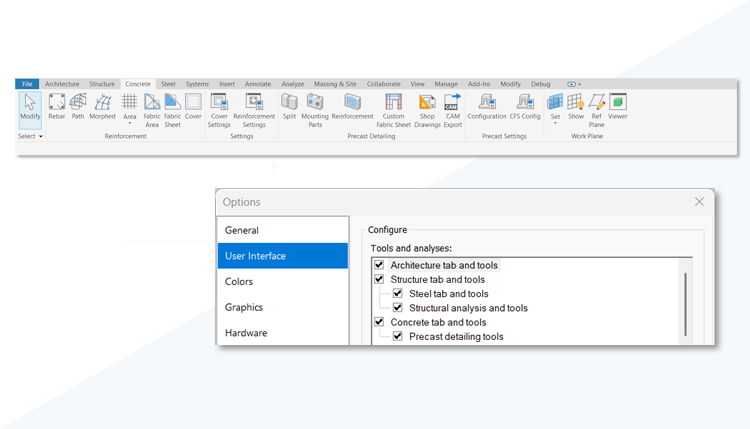This screenshot has width=750, height=429.
Task: Open Shop Drawings tool
Action: tap(427, 110)
